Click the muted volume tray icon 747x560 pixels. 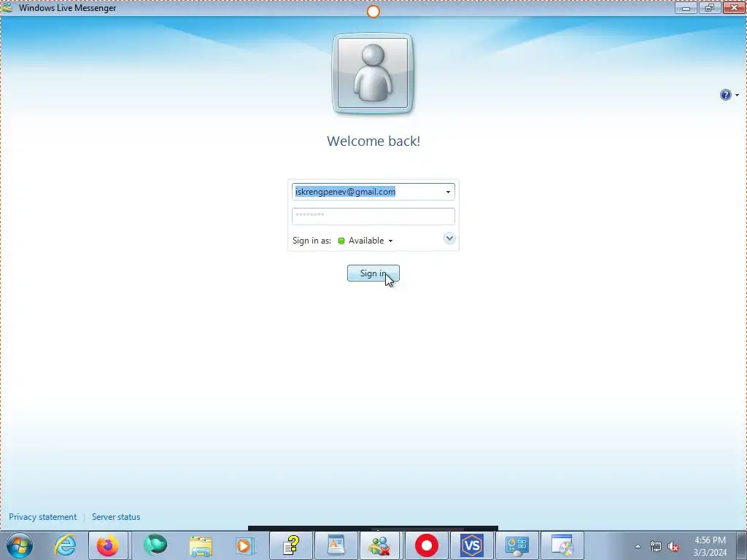click(673, 546)
